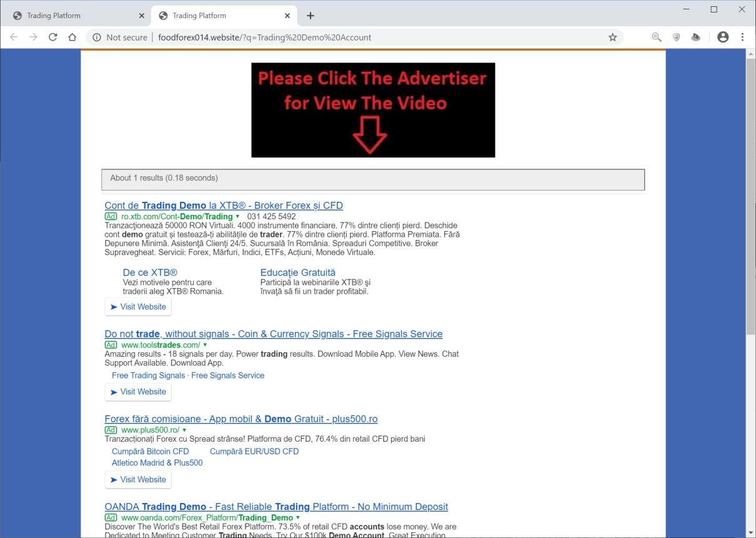The width and height of the screenshot is (756, 538).
Task: Click the extension icon left of the profile avatar
Action: coord(695,37)
